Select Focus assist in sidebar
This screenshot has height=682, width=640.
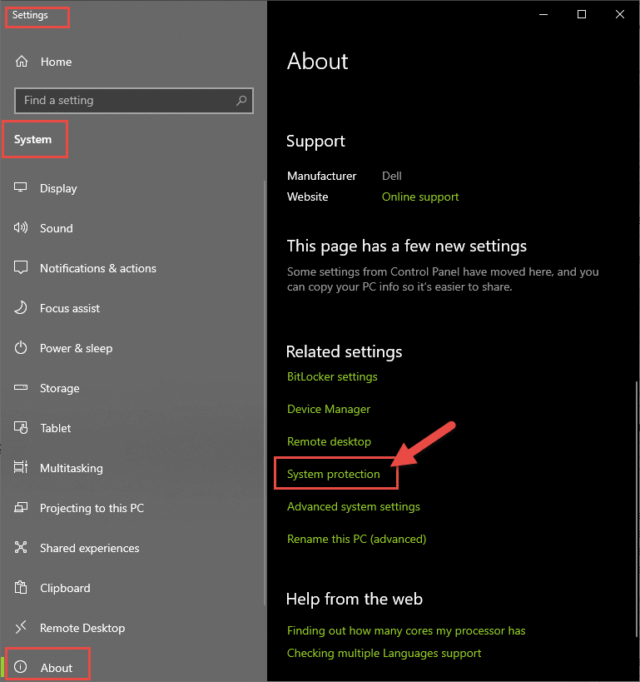pyautogui.click(x=131, y=308)
